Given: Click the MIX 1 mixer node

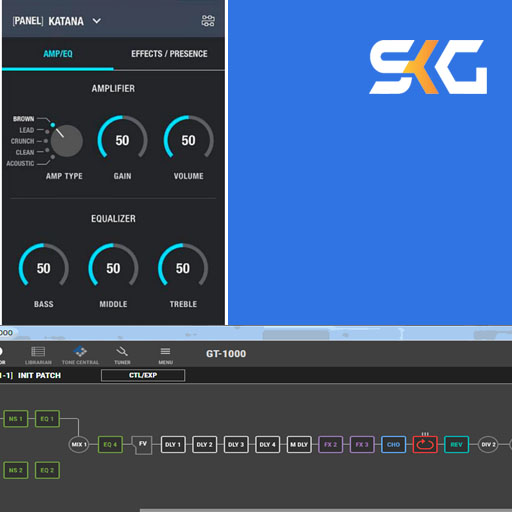Looking at the screenshot, I should tap(79, 444).
